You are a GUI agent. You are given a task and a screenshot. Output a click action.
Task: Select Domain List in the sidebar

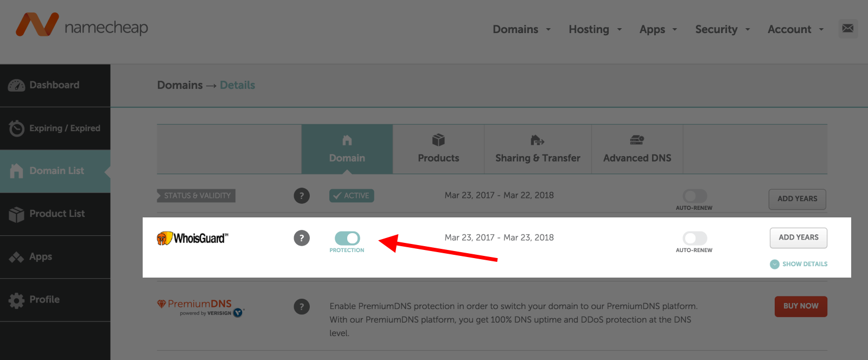coord(55,171)
